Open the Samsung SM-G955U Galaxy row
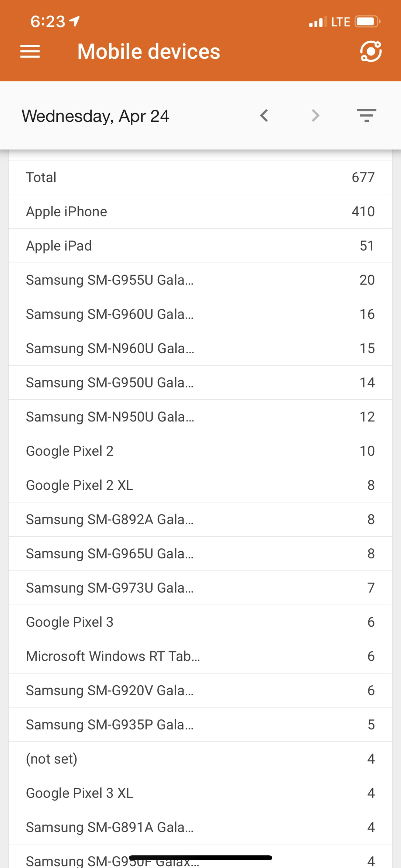 click(x=200, y=280)
